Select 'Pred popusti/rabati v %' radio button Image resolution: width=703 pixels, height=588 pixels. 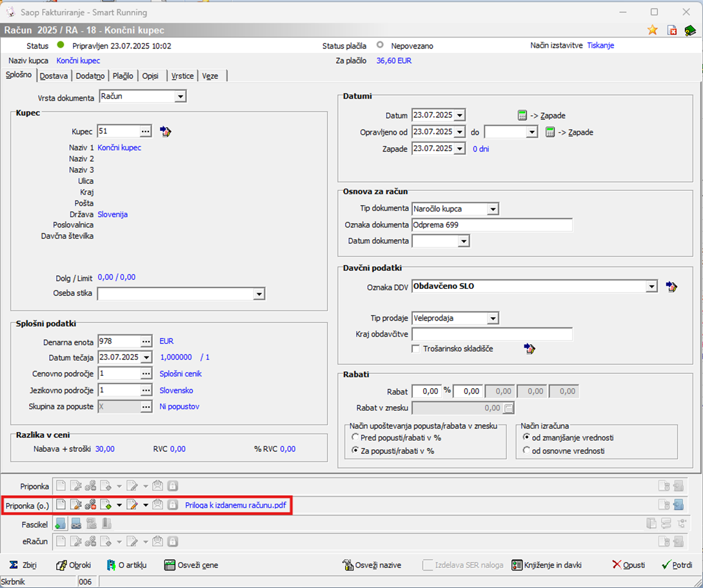tap(355, 437)
